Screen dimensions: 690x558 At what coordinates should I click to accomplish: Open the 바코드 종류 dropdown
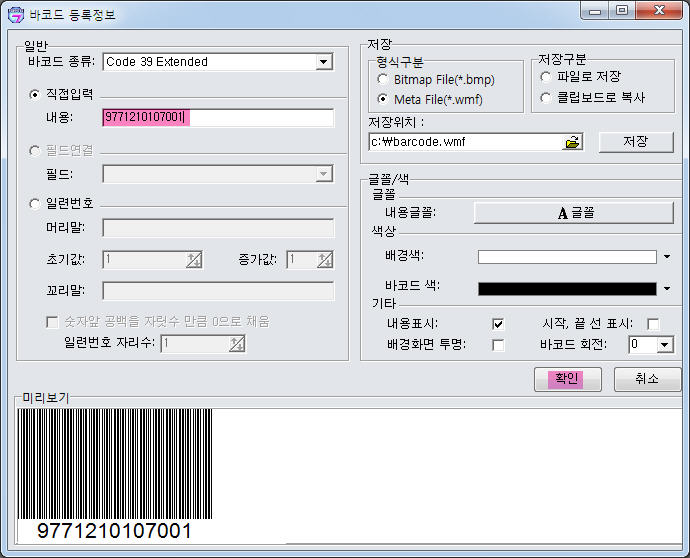point(323,62)
